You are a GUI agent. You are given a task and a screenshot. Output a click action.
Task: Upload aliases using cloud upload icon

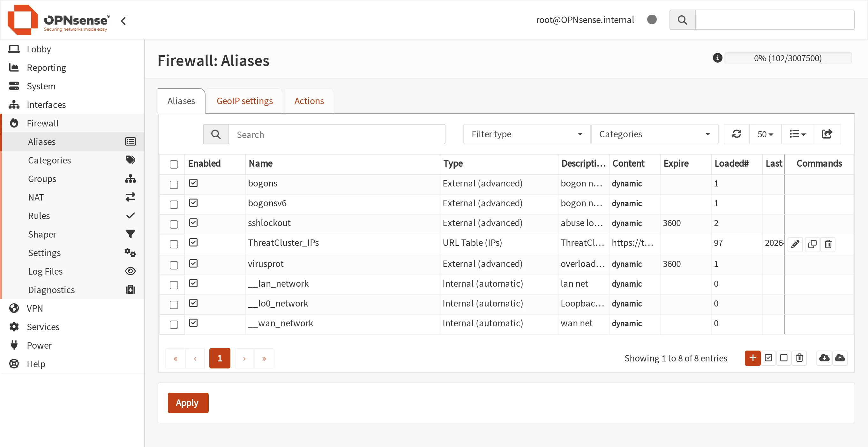[840, 358]
